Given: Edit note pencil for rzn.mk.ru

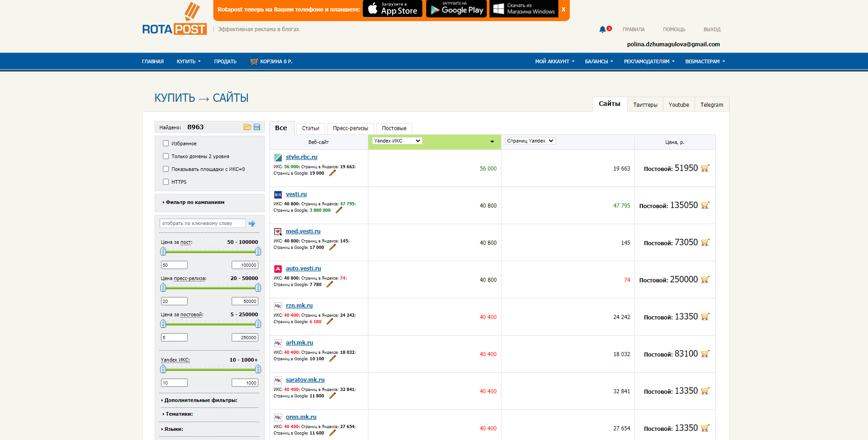Looking at the screenshot, I should (x=330, y=321).
